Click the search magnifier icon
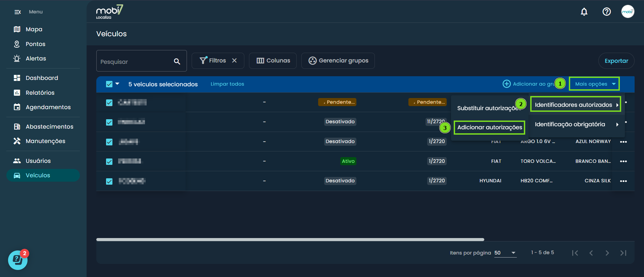The width and height of the screenshot is (644, 277). 177,61
